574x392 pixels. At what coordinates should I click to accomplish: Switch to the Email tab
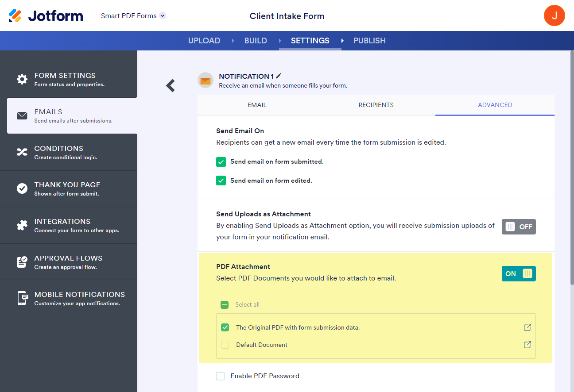(257, 105)
